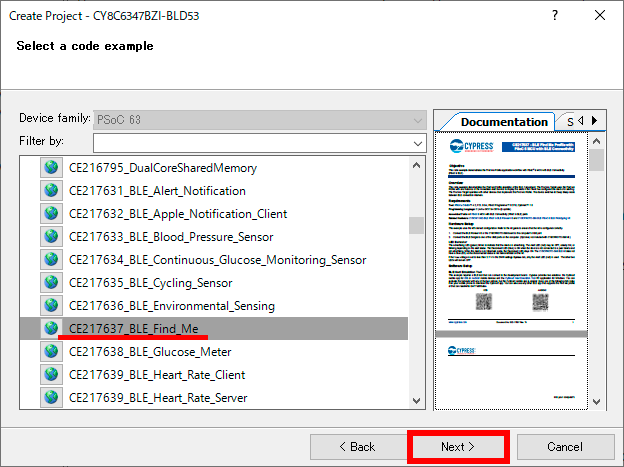The height and width of the screenshot is (467, 624).
Task: Select CE217639_BLE_Heart_Rate_Client example
Action: coord(157,375)
